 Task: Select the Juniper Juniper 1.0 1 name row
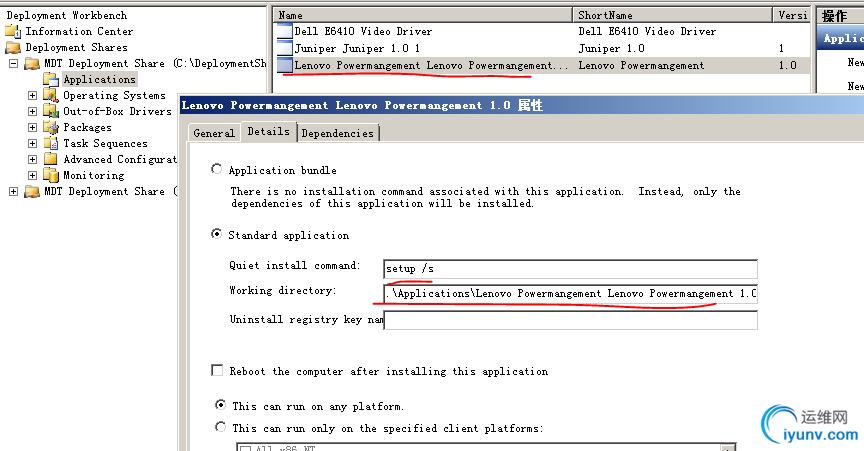point(357,49)
